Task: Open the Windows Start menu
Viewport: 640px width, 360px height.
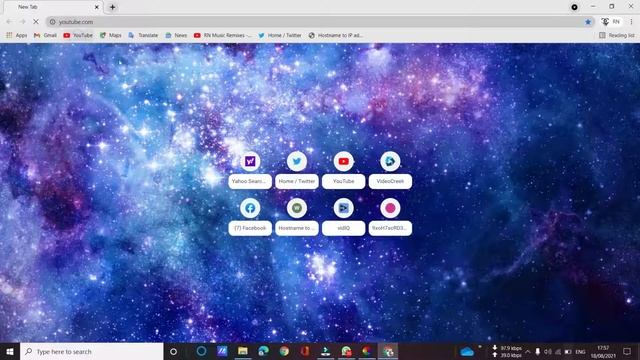Action: tap(10, 351)
